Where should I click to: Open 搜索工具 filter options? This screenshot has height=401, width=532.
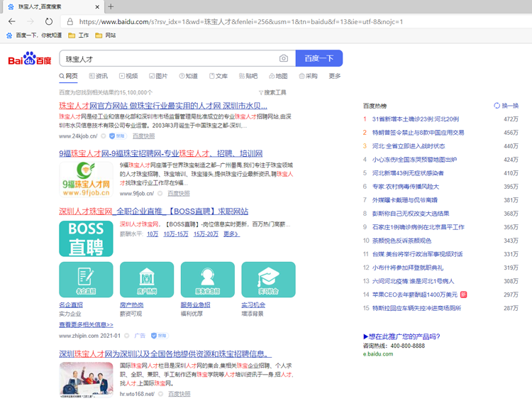272,92
